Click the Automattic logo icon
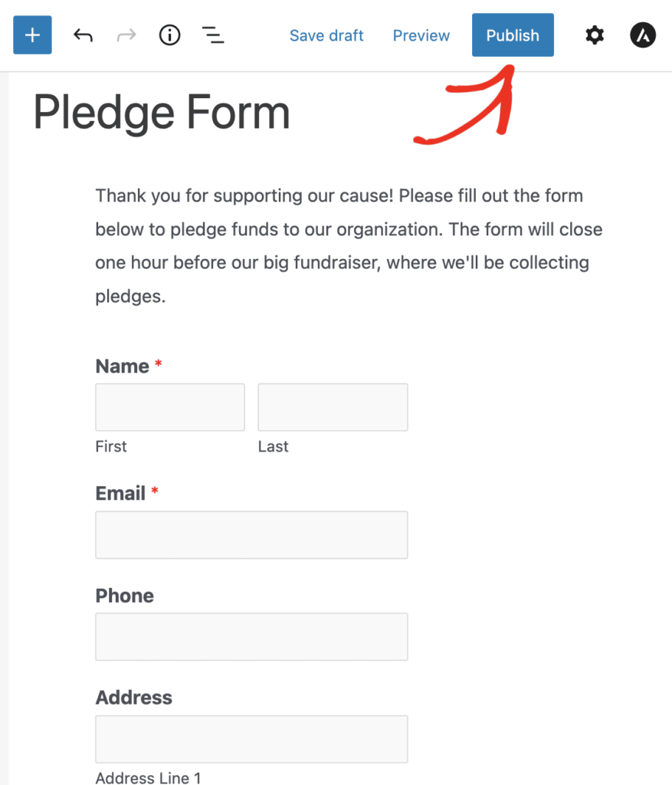The width and height of the screenshot is (672, 785). (x=643, y=34)
